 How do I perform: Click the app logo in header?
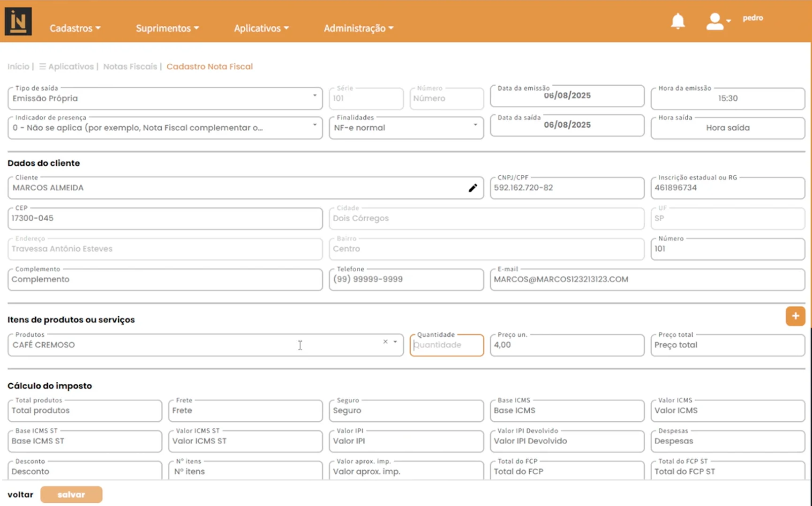point(18,22)
